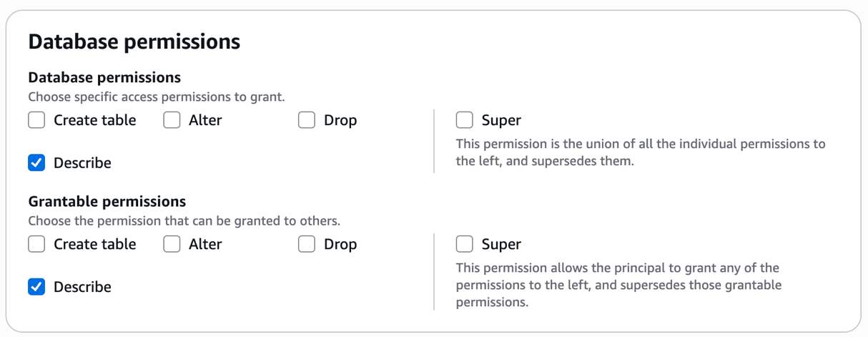Viewport: 868px width, 337px height.
Task: Tick the Drop checkbox in Grantable permissions
Action: click(x=307, y=244)
